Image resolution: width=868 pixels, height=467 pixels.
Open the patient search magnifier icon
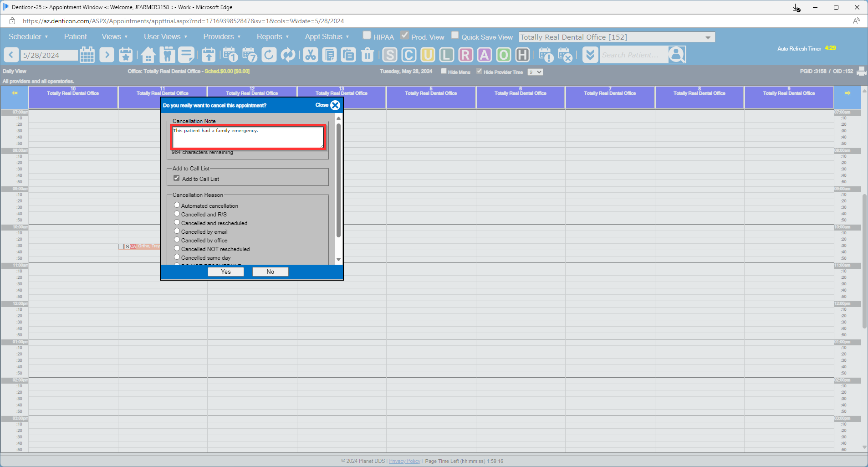point(676,55)
